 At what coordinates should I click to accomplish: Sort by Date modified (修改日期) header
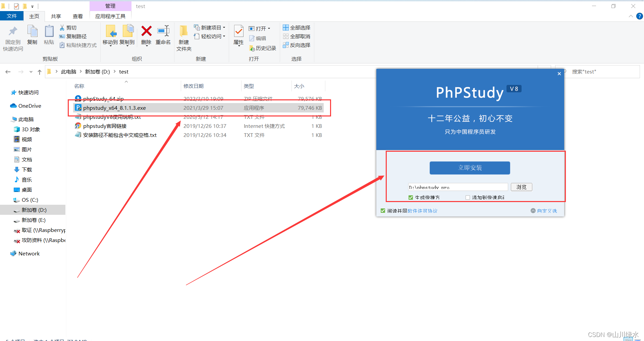(x=194, y=86)
